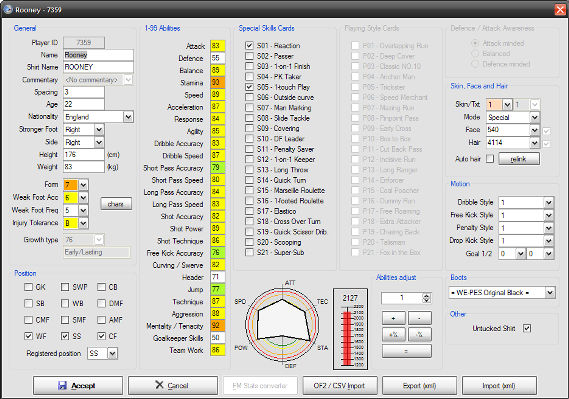569x399 pixels.
Task: Expand the Registered position dropdown
Action: click(112, 353)
